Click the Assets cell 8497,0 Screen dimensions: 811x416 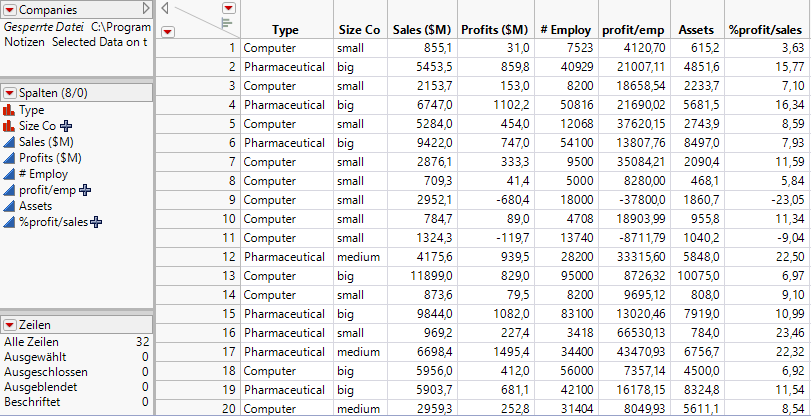click(697, 143)
